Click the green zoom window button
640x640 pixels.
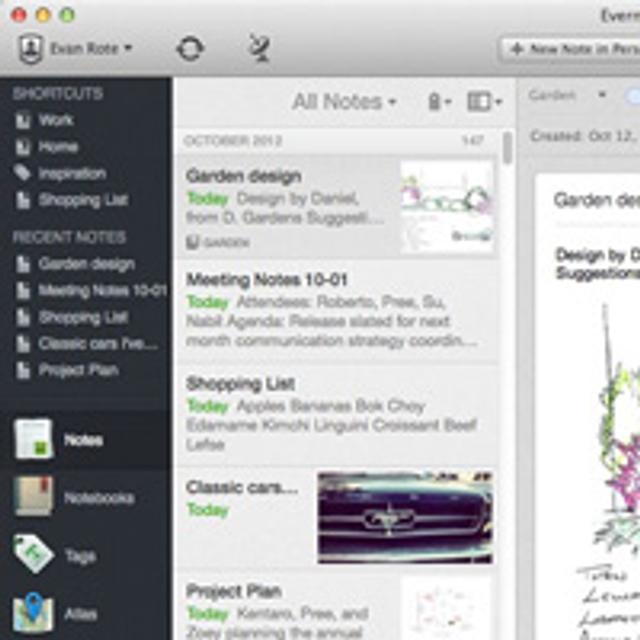(67, 15)
